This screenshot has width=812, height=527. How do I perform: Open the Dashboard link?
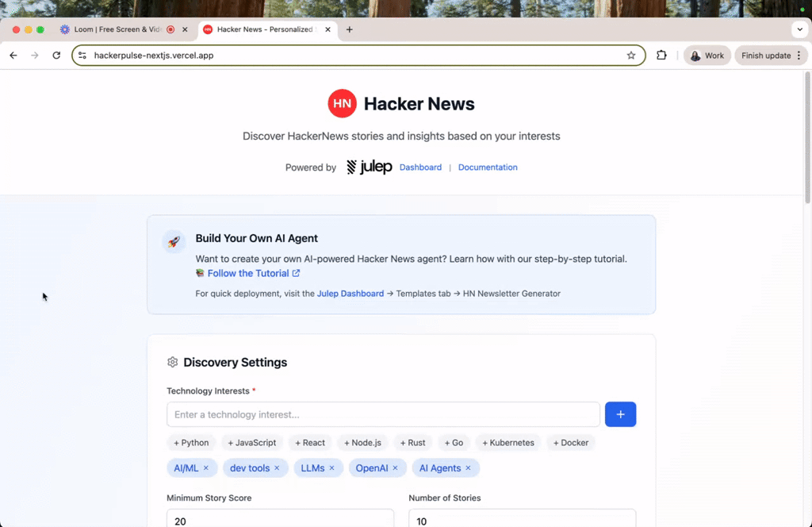[420, 167]
